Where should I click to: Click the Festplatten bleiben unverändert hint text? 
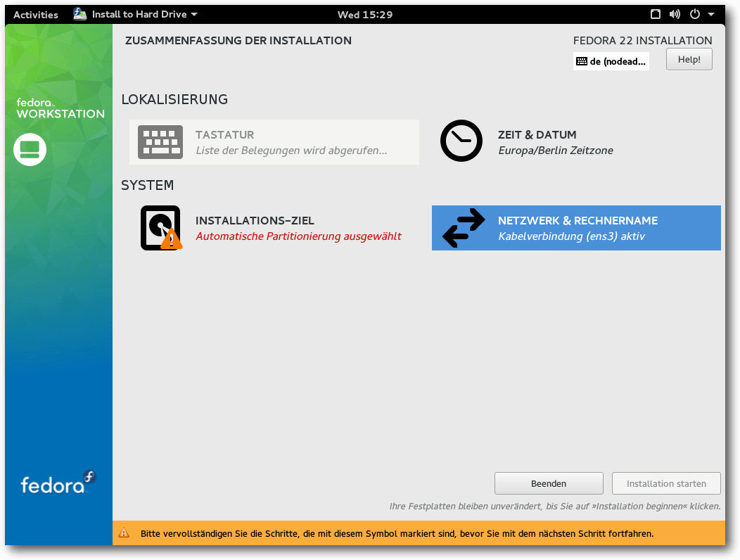(555, 506)
